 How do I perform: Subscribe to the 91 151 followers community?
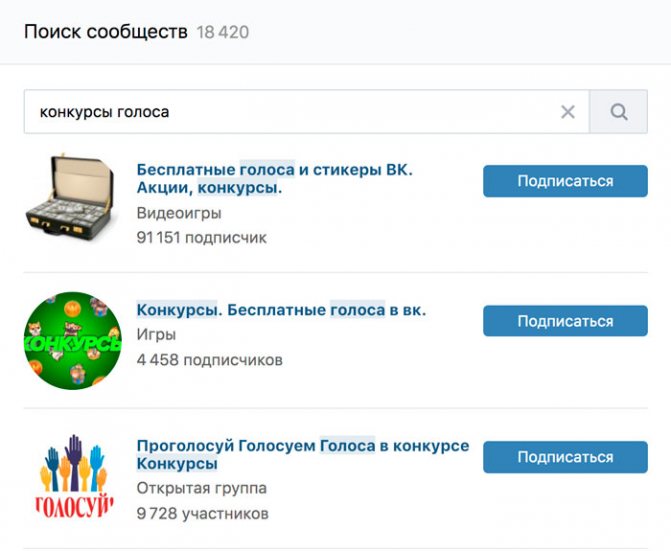pyautogui.click(x=565, y=181)
